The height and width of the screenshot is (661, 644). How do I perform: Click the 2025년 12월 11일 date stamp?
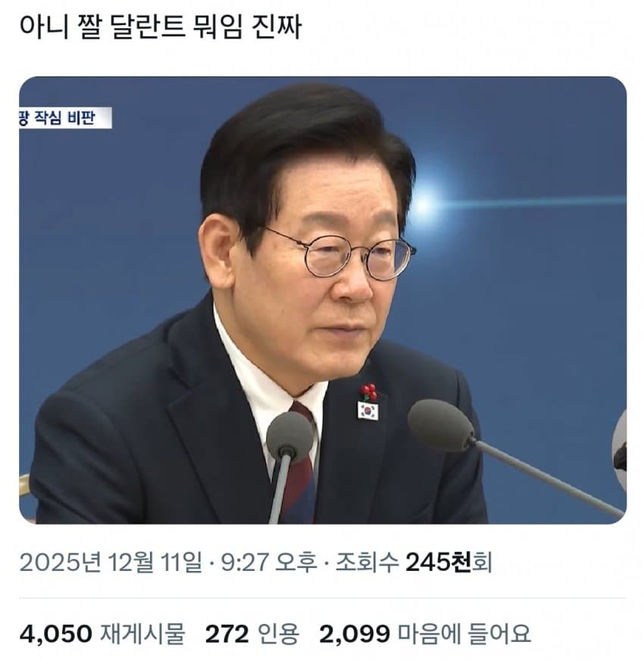111,563
